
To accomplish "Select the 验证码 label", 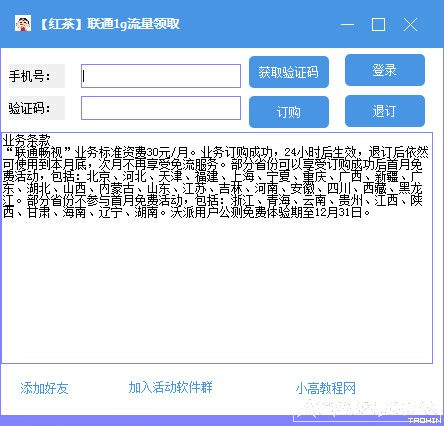I will (29, 108).
